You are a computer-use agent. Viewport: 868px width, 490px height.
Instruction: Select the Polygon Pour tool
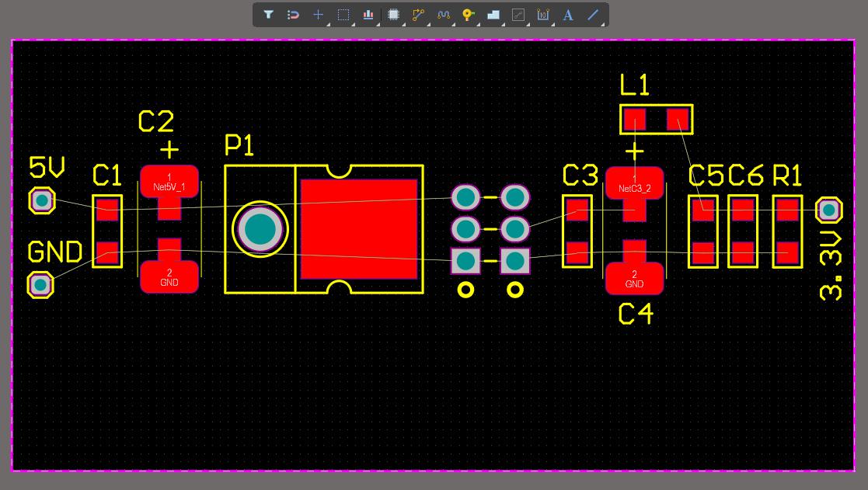pos(493,15)
